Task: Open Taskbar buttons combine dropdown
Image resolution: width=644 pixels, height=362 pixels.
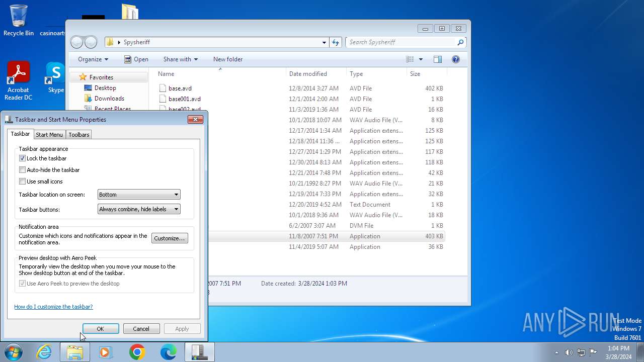Action: pos(139,209)
